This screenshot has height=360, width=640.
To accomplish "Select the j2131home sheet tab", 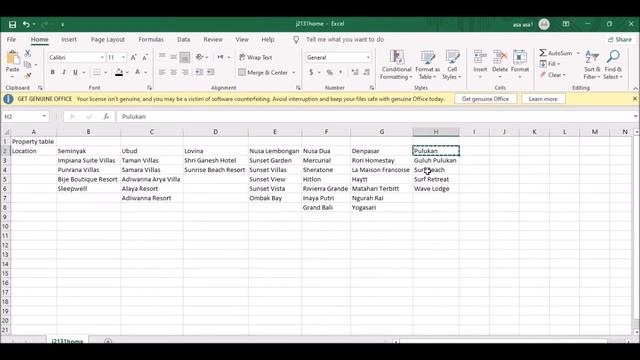I will 67,341.
